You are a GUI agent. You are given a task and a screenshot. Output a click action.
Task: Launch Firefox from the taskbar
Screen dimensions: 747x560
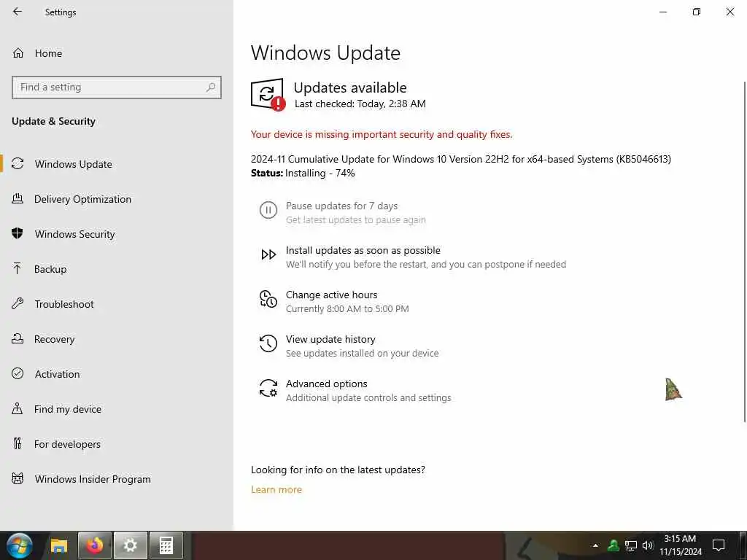tap(94, 545)
